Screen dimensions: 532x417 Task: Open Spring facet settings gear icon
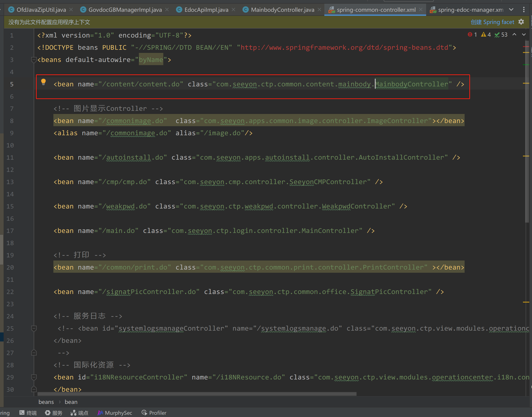pos(521,22)
